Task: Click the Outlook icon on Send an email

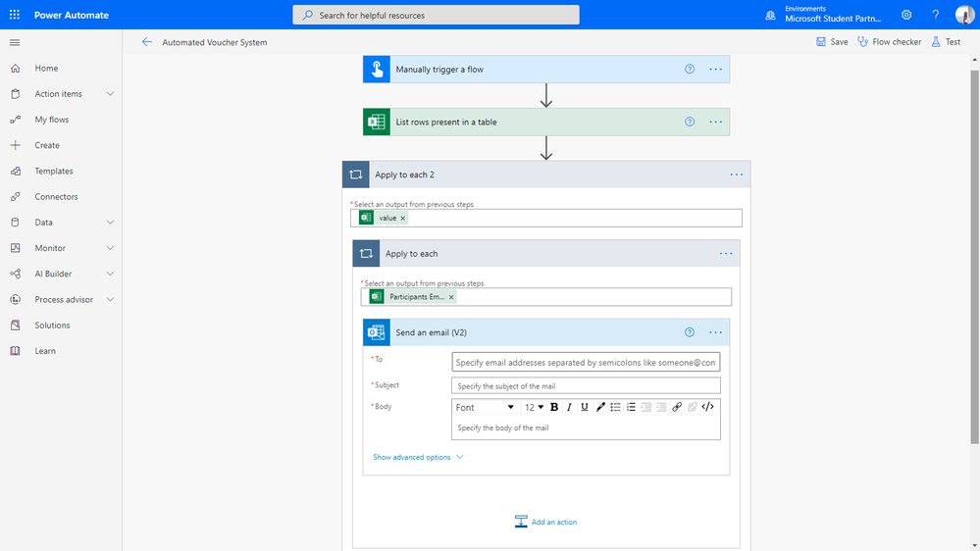Action: pos(377,332)
